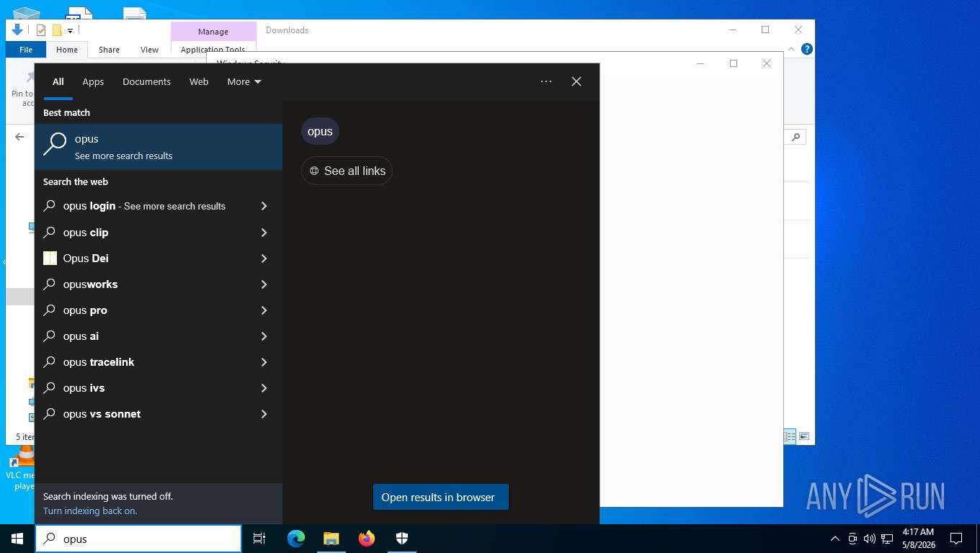Screen dimensions: 980x553
Task: Expand the opus login suggestion chevron
Action: pyautogui.click(x=264, y=206)
